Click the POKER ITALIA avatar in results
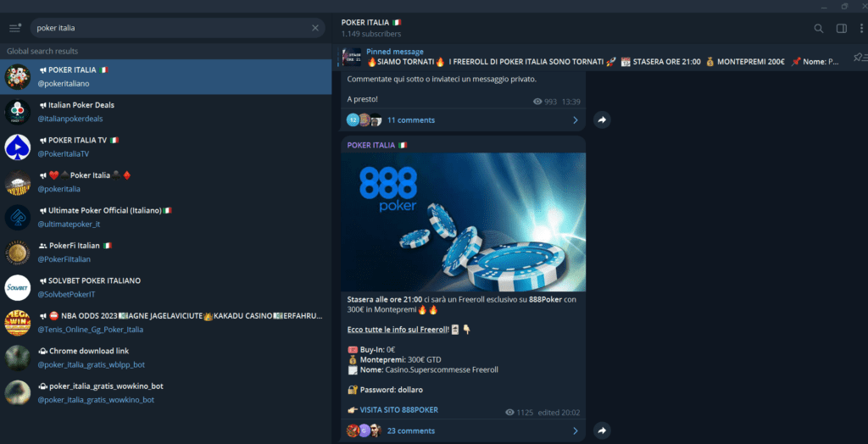The height and width of the screenshot is (444, 868). pos(18,77)
